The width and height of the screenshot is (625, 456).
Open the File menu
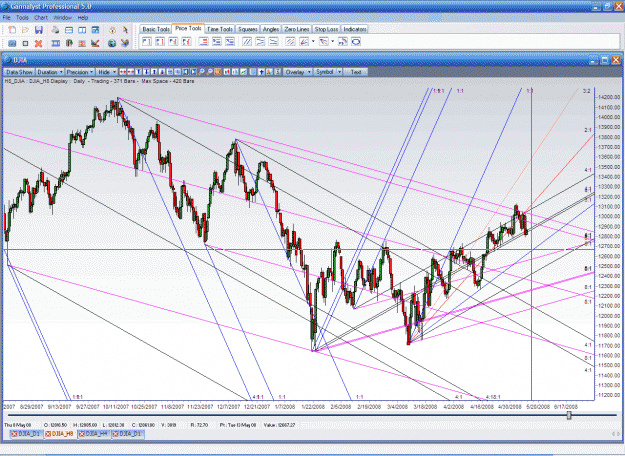point(7,18)
